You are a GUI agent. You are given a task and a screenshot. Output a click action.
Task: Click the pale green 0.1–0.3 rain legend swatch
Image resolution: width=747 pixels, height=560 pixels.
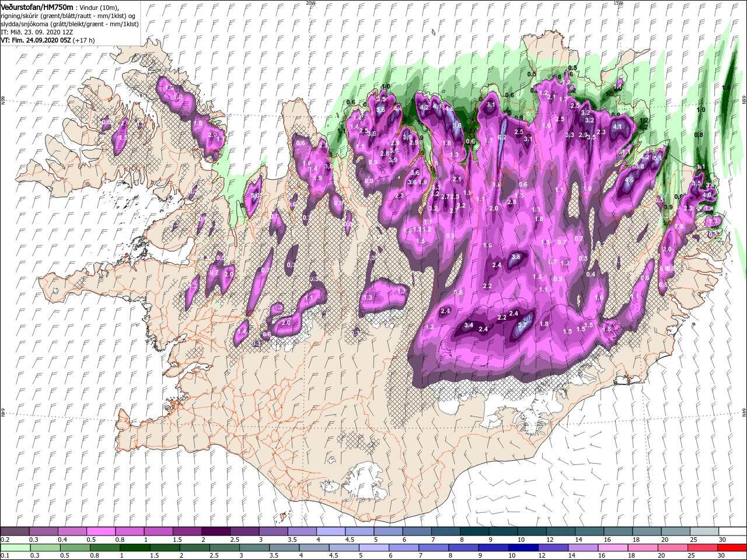(x=15, y=547)
